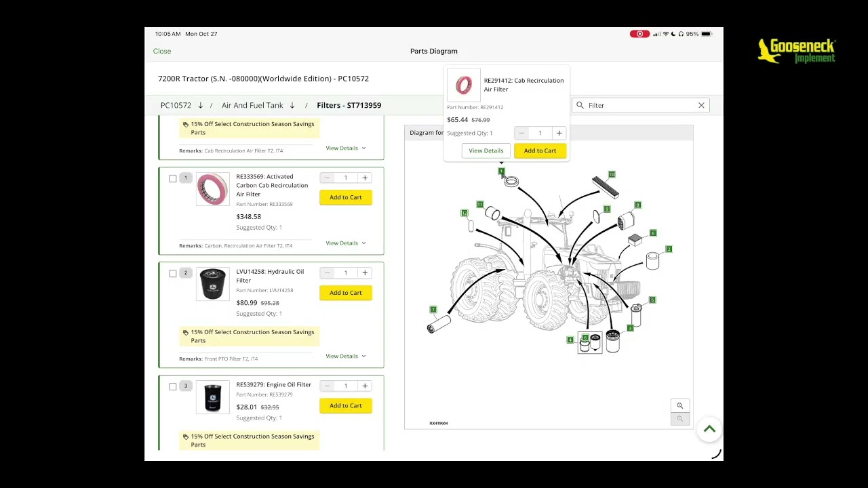
Task: Add LVU14258 Hydraulic Oil Filter to cart
Action: point(346,293)
